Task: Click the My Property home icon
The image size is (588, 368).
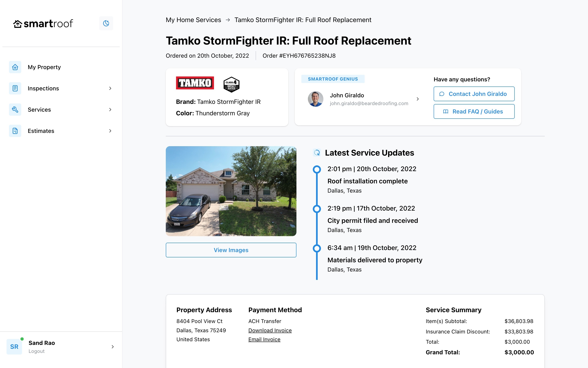Action: click(x=15, y=67)
